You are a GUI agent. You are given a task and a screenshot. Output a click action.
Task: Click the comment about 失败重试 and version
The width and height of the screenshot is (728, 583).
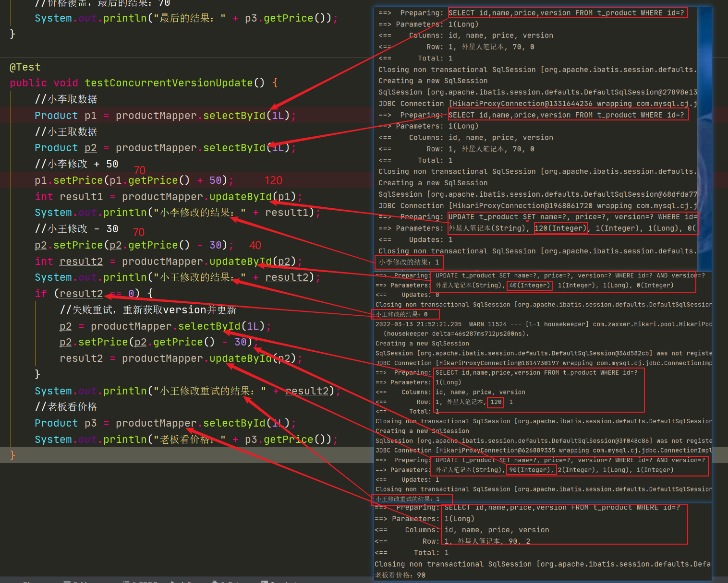148,310
